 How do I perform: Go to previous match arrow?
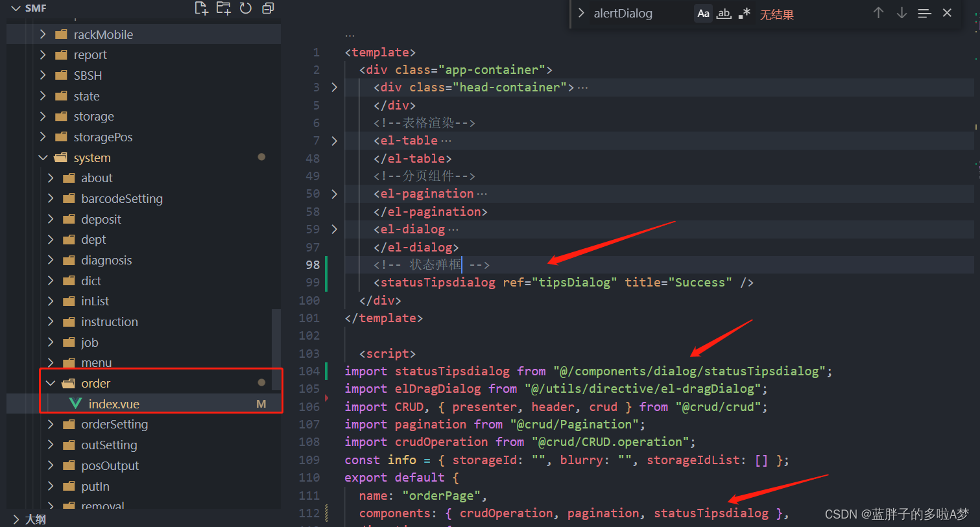tap(878, 13)
